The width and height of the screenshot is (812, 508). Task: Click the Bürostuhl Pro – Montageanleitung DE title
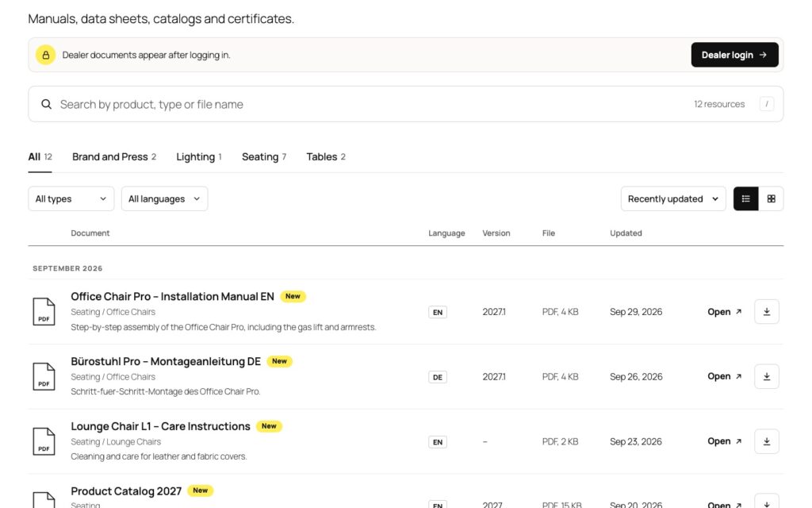pos(166,361)
